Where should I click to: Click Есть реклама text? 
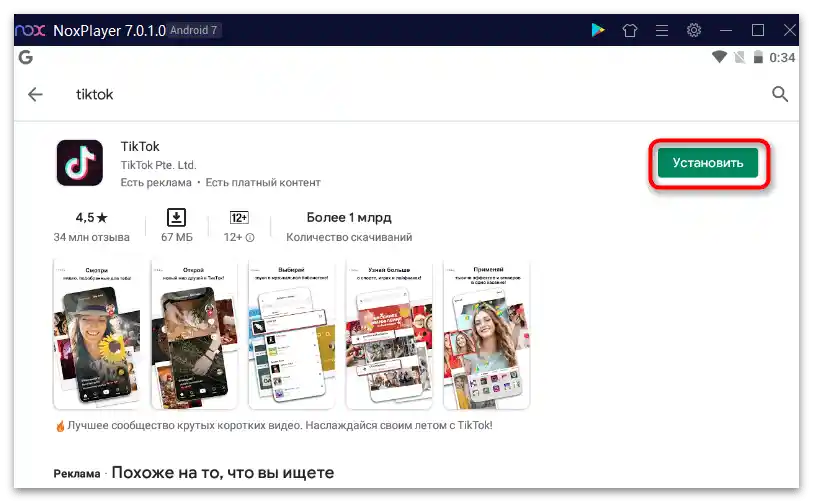156,183
